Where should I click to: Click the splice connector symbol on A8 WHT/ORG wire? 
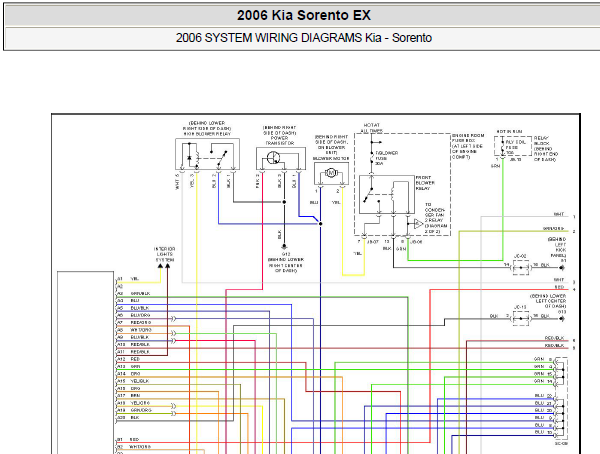(x=173, y=333)
